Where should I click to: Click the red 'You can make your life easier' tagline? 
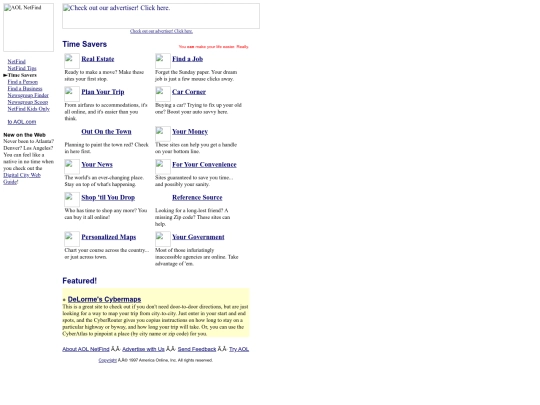(214, 46)
